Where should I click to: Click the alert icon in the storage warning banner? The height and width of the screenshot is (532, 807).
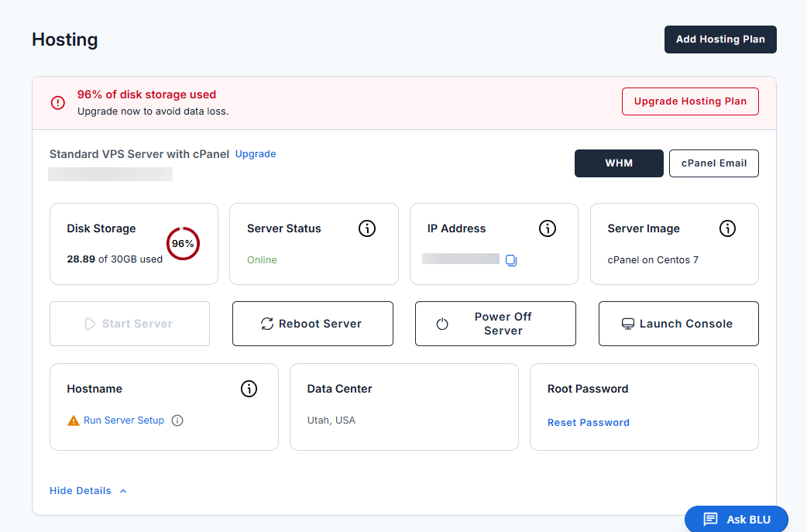pyautogui.click(x=57, y=101)
